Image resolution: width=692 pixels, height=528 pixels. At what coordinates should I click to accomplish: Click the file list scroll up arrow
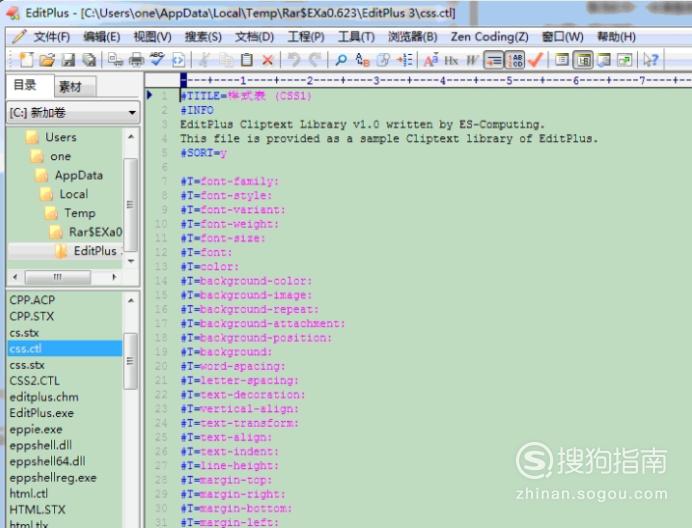tap(131, 301)
